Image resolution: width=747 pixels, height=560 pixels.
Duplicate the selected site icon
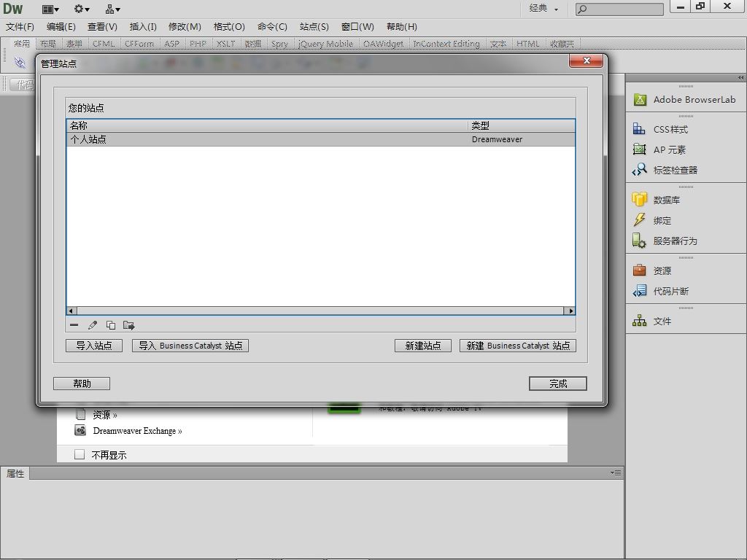coord(111,325)
